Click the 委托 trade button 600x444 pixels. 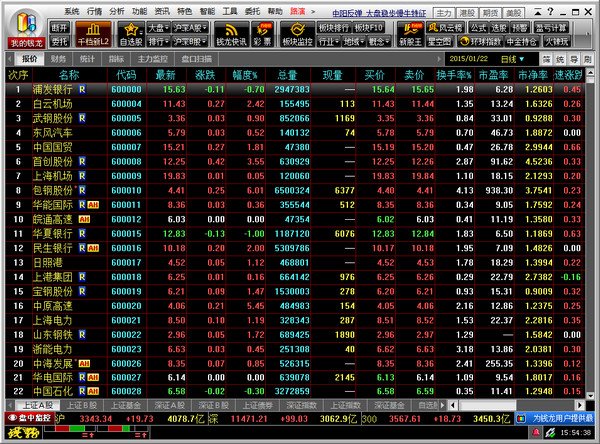point(59,41)
